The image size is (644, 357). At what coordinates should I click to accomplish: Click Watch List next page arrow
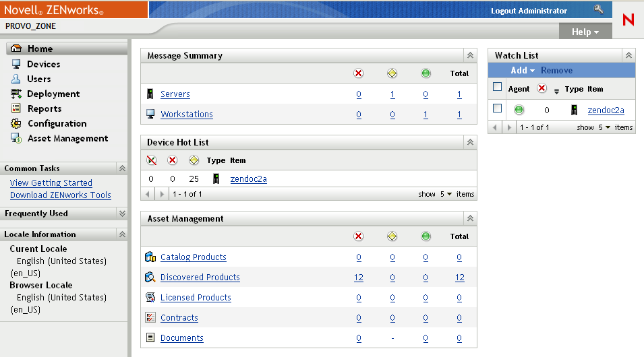pos(509,127)
